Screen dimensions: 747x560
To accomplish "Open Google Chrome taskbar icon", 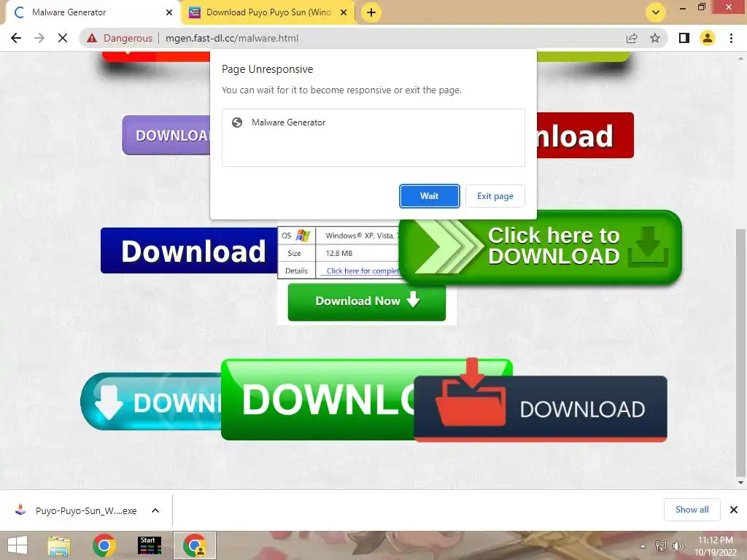I will coord(104,545).
